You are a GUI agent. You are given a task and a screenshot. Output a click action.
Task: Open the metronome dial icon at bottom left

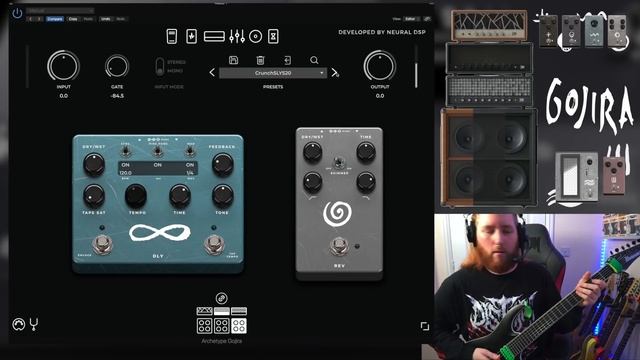pos(18,324)
